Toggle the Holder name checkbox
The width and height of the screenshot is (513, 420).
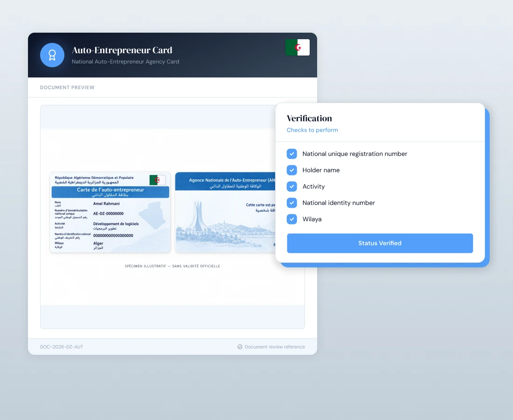pos(292,170)
